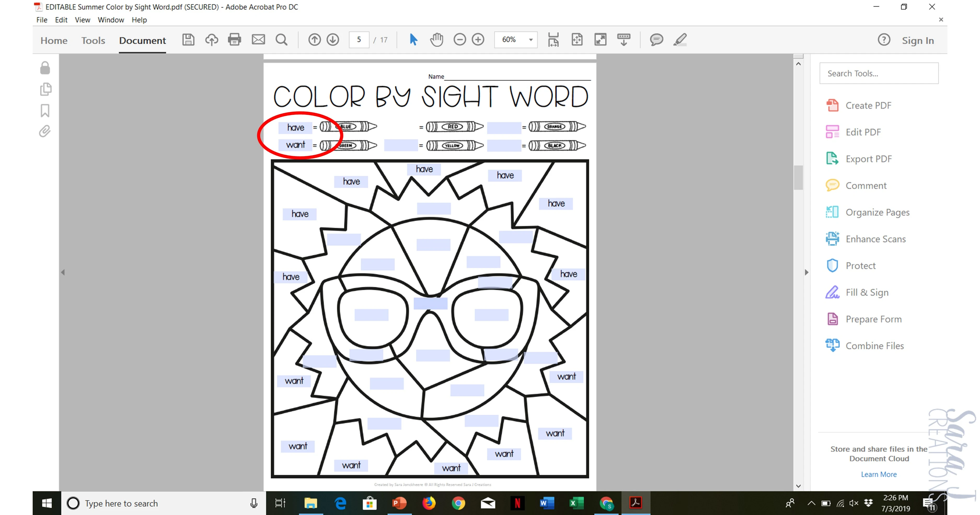Click the page number field
Viewport: 980px width, 515px height.
point(359,39)
